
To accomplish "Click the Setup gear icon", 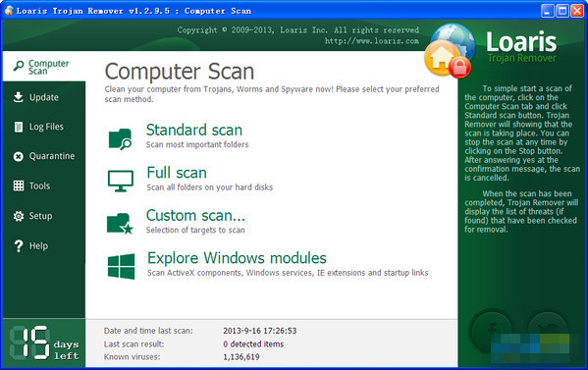I will tap(18, 216).
